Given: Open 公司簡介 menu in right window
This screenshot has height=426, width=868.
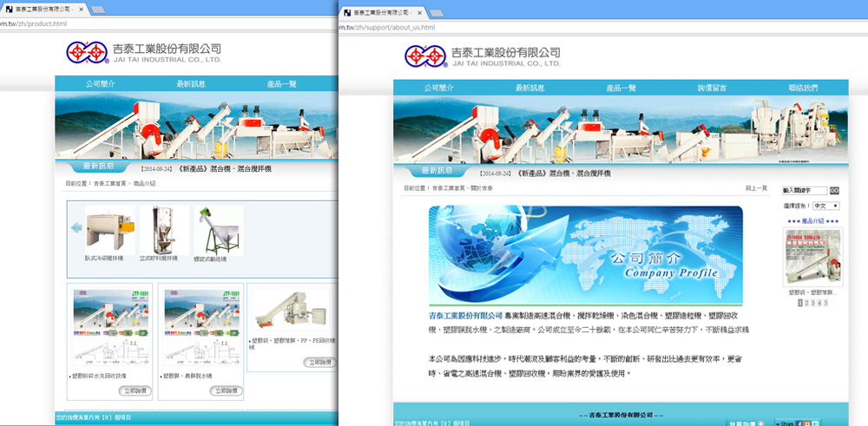Looking at the screenshot, I should coord(438,88).
